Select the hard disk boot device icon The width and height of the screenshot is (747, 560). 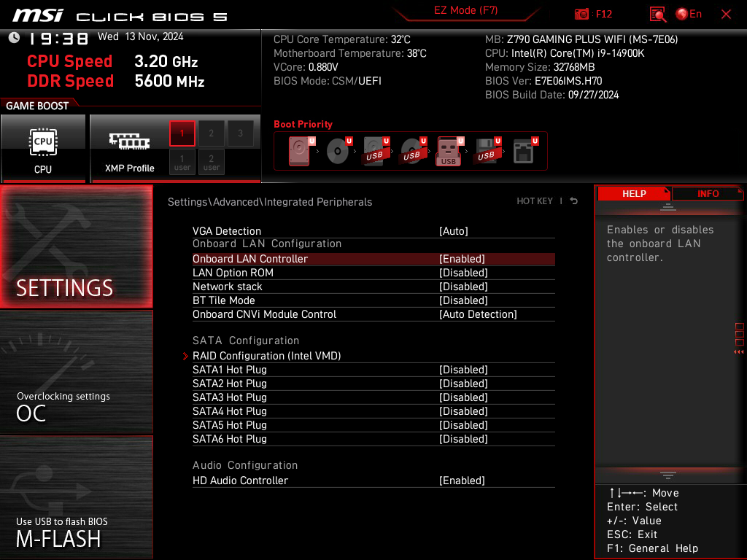tap(301, 151)
